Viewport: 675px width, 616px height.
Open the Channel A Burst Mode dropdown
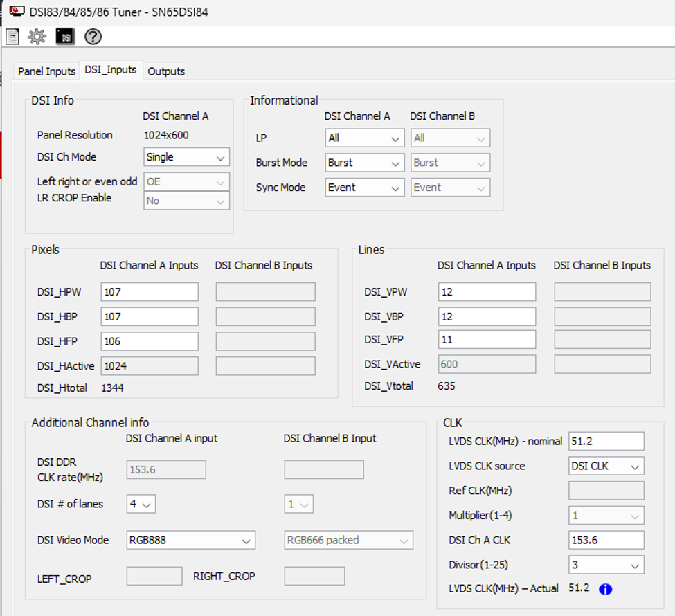coord(365,163)
